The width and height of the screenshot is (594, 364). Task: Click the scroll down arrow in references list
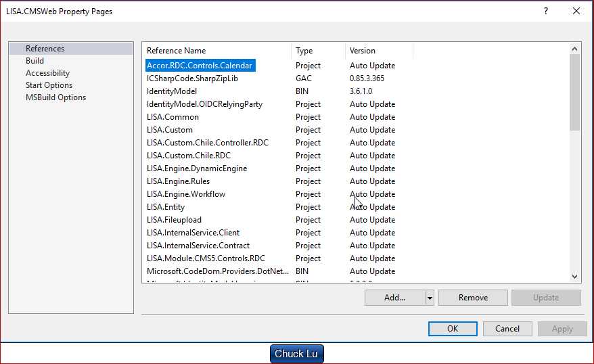pos(574,277)
